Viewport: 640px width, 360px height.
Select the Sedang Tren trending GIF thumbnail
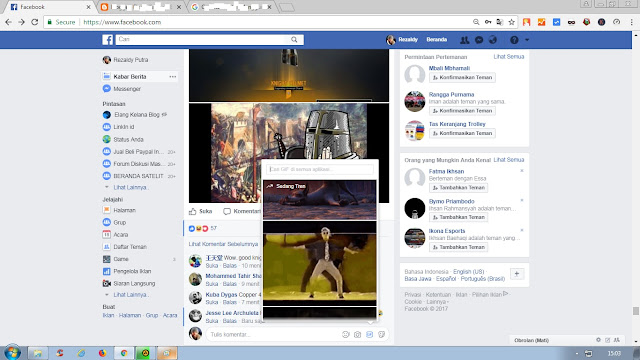320,200
